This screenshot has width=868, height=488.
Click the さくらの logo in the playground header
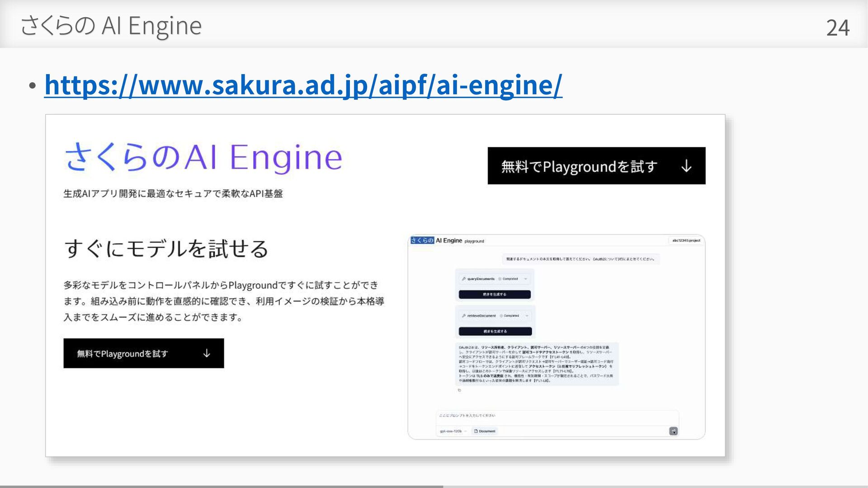point(422,240)
